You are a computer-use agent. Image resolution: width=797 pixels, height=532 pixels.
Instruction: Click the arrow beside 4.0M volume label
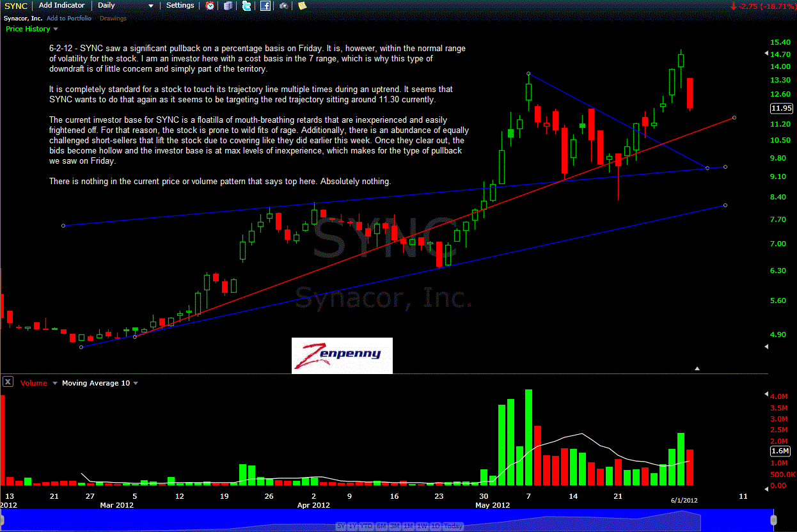(767, 394)
